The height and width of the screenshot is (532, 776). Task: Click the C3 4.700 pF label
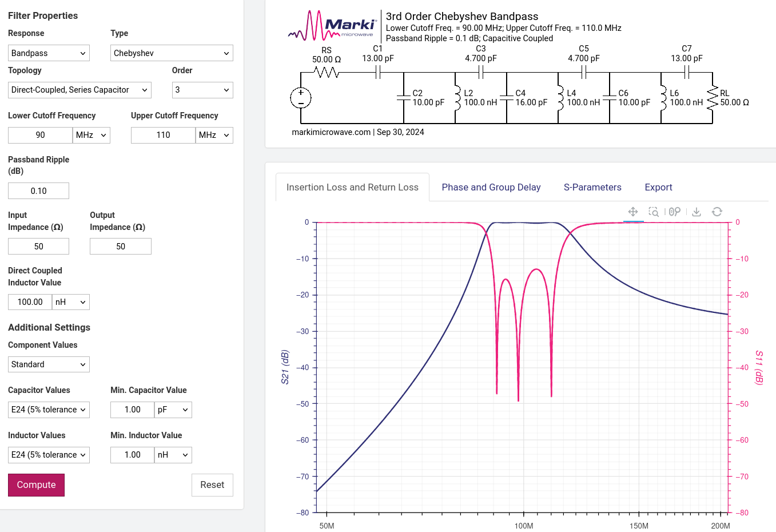[481, 54]
